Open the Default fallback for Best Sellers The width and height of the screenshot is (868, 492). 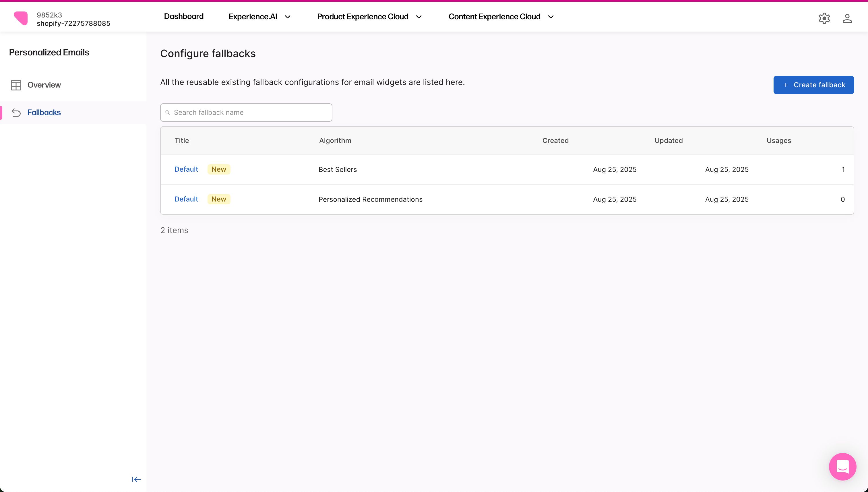[x=186, y=169]
